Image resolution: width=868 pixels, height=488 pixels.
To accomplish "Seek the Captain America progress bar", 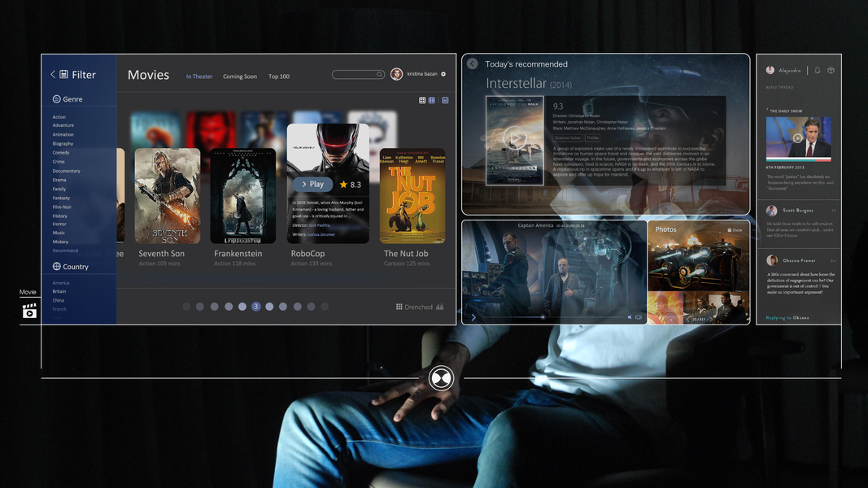I will 553,317.
